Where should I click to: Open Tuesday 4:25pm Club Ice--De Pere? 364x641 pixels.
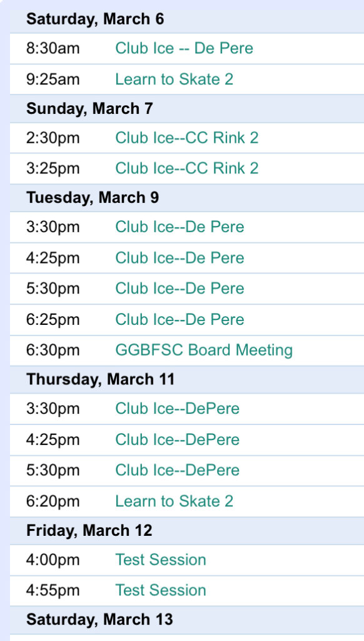coord(179,258)
